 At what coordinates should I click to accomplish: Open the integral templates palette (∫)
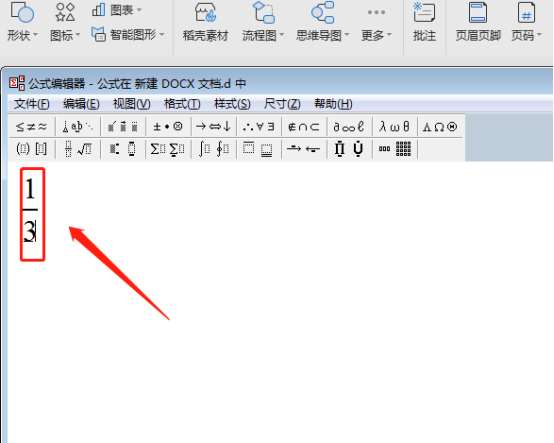tap(213, 149)
